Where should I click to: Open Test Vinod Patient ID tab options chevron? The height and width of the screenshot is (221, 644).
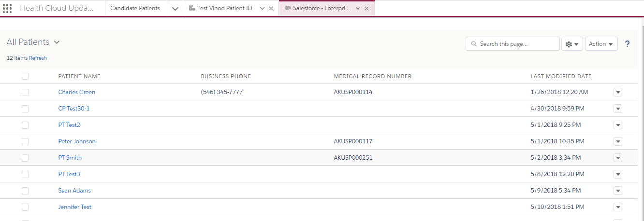[262, 9]
